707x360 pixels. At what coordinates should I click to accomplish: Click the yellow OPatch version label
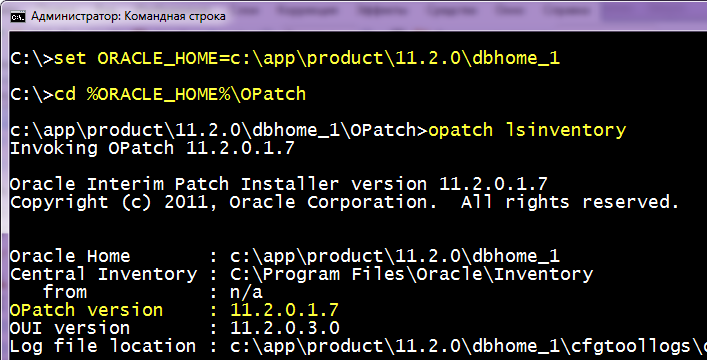pyautogui.click(x=87, y=310)
